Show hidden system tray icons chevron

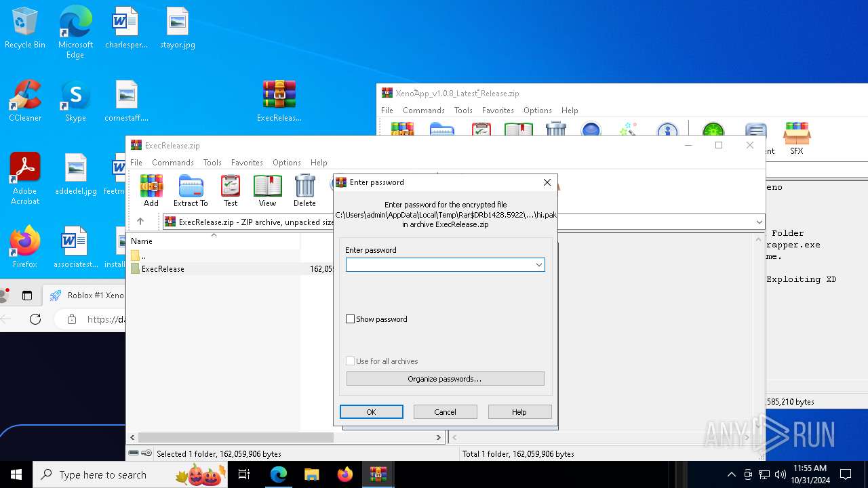click(731, 474)
